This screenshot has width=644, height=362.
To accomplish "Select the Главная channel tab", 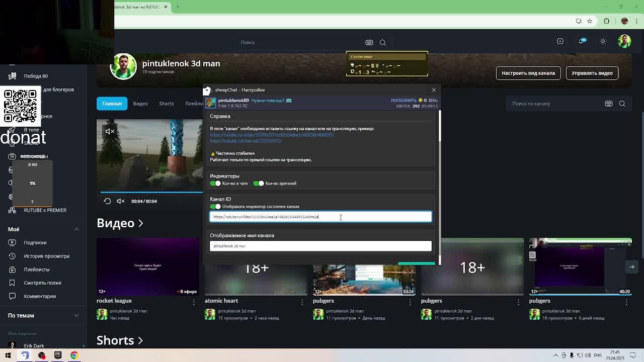I will 112,104.
